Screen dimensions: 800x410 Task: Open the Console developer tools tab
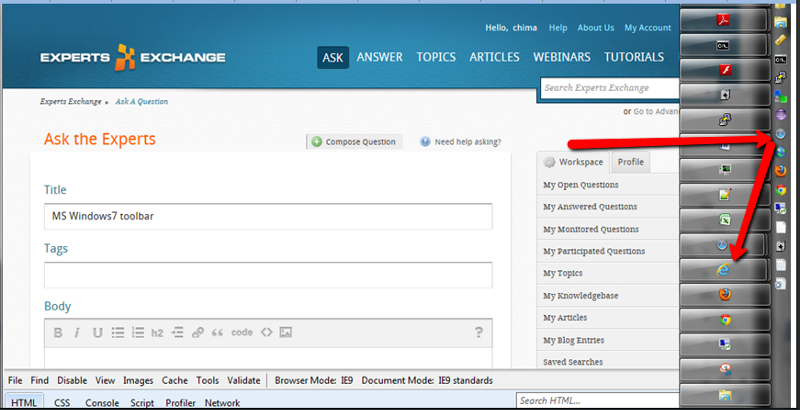pos(102,403)
